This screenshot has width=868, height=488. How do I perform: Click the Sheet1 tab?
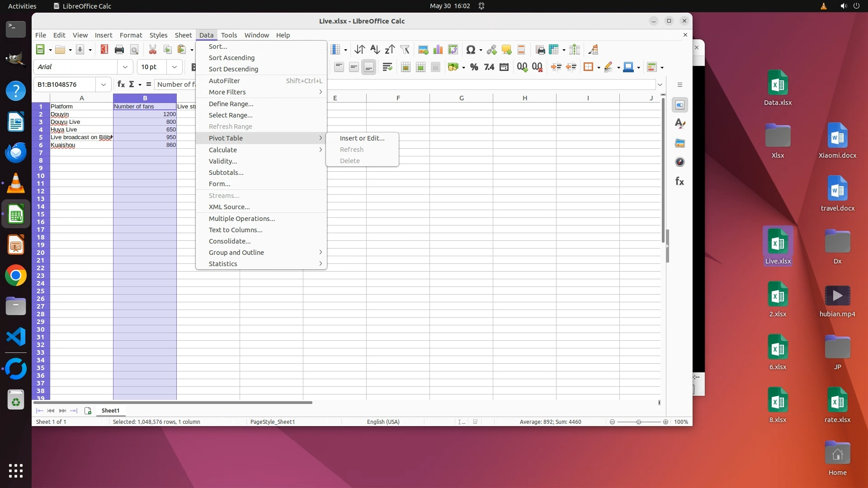pyautogui.click(x=110, y=411)
